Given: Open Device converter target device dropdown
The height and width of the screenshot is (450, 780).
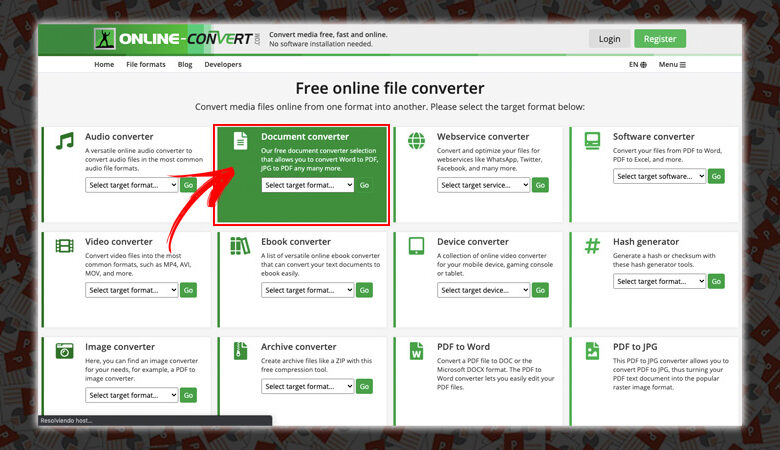Looking at the screenshot, I should coord(484,290).
